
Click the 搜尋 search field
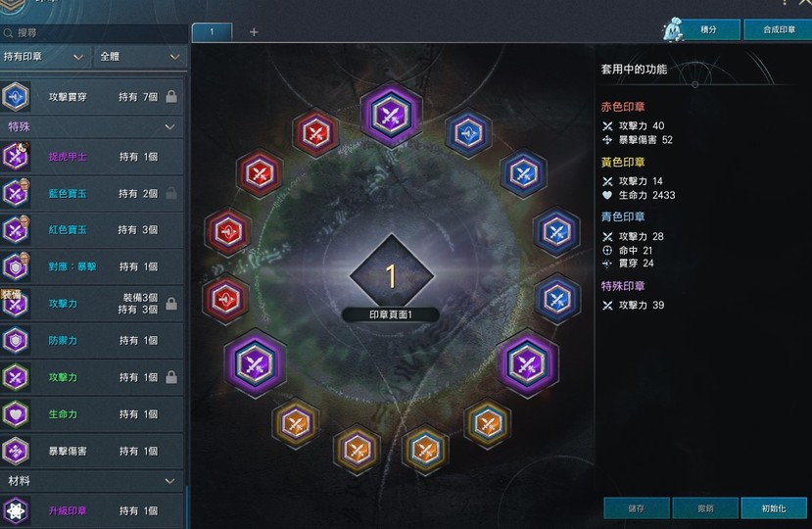coord(93,33)
